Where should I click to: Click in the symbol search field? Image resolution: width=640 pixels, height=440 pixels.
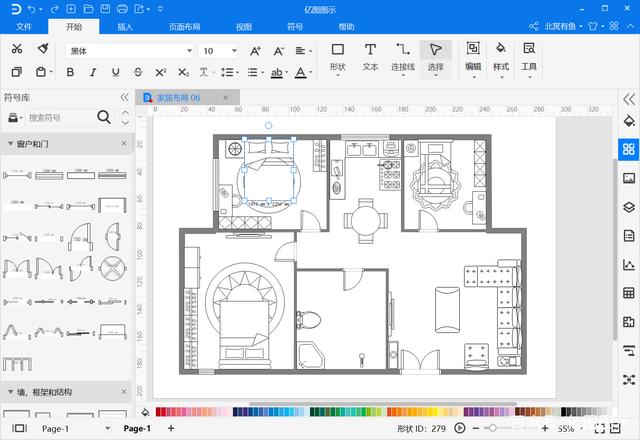click(58, 118)
